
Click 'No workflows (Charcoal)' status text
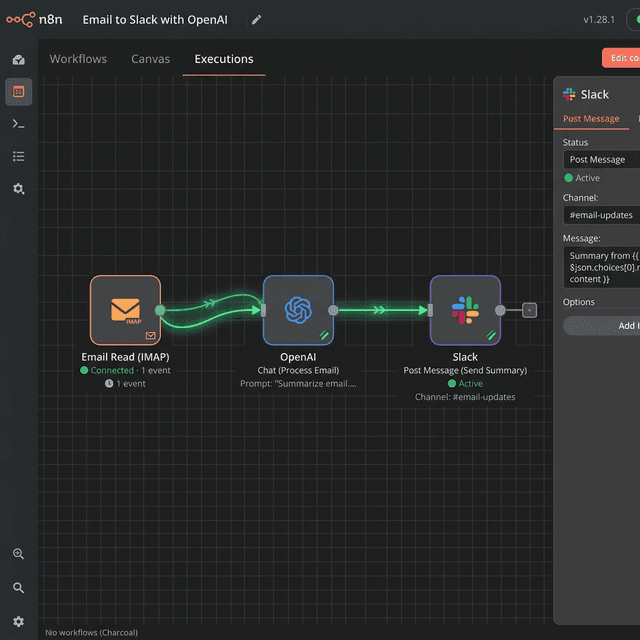coord(91,633)
